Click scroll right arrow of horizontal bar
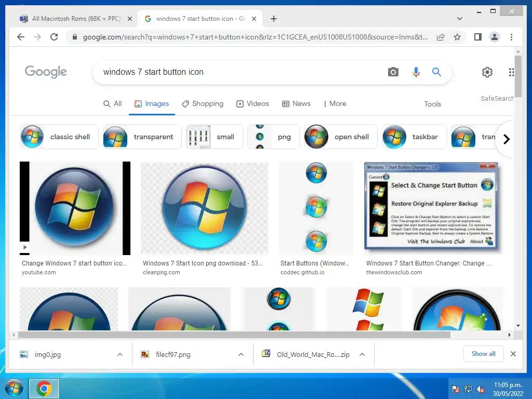Screen dimensions: 532x399 coord(509,335)
